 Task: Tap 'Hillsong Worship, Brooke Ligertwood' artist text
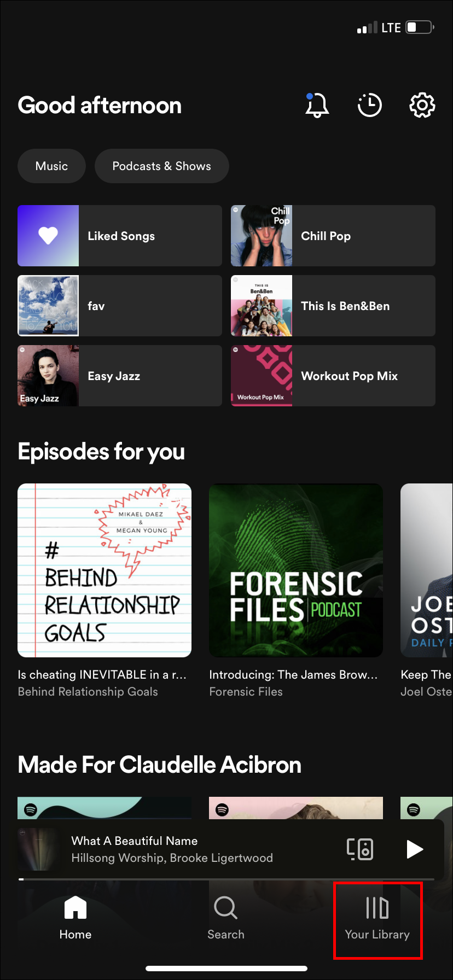click(172, 858)
